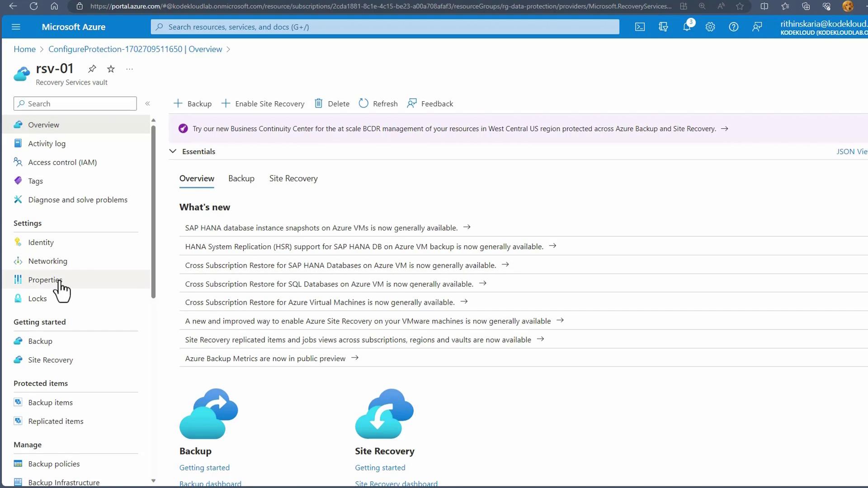Open Azure Cloud Shell icon
Screen dimensions: 868x488
coord(640,27)
